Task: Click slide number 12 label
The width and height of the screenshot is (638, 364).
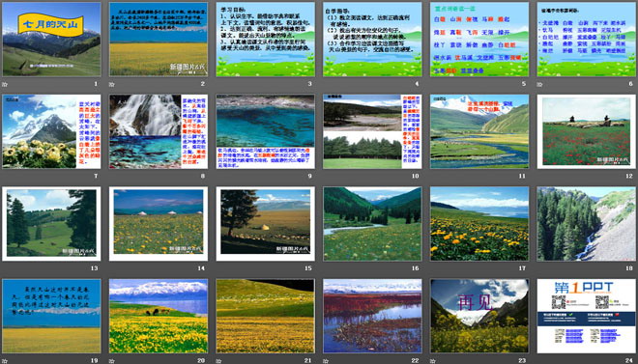Action: click(x=629, y=176)
